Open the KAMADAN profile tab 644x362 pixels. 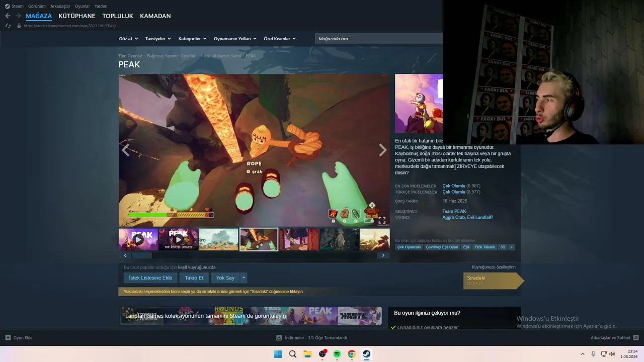coord(155,16)
